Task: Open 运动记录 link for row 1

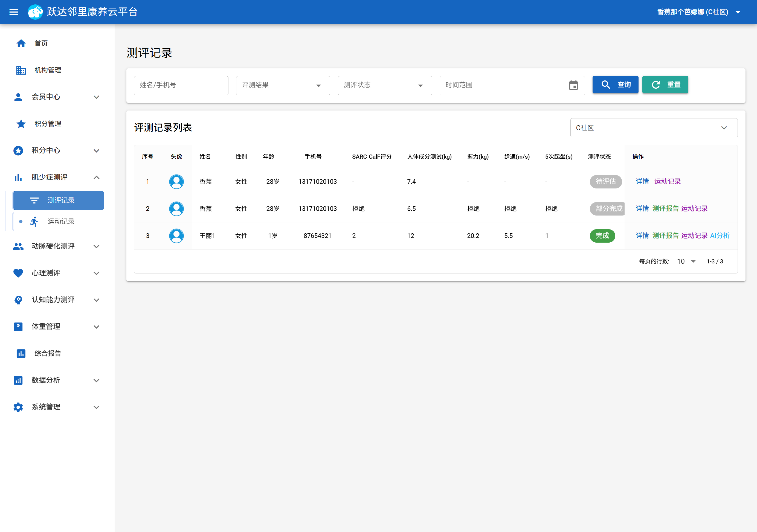Action: [667, 182]
